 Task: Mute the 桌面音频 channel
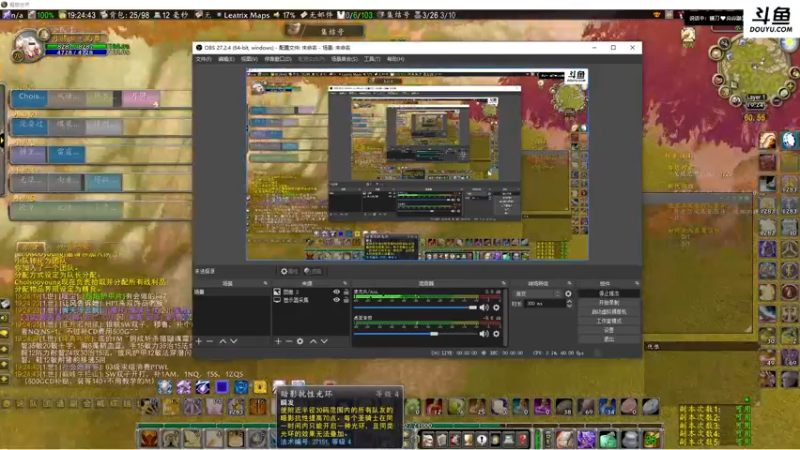(484, 334)
